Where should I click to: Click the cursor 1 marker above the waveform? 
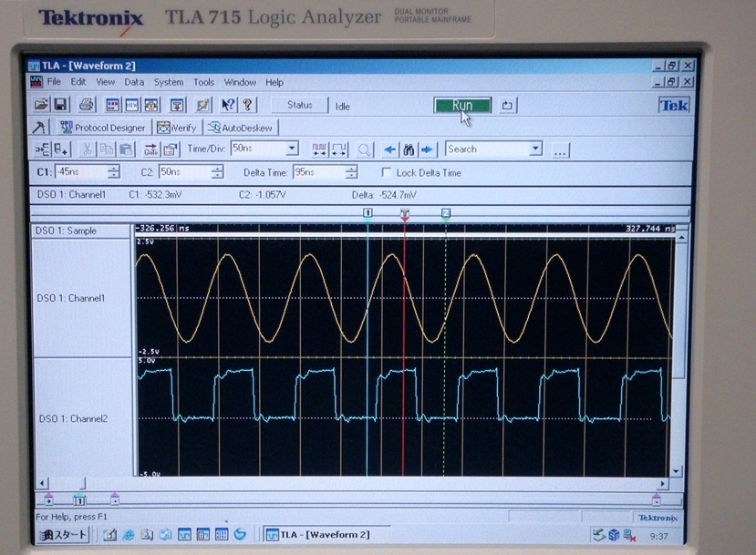(368, 214)
